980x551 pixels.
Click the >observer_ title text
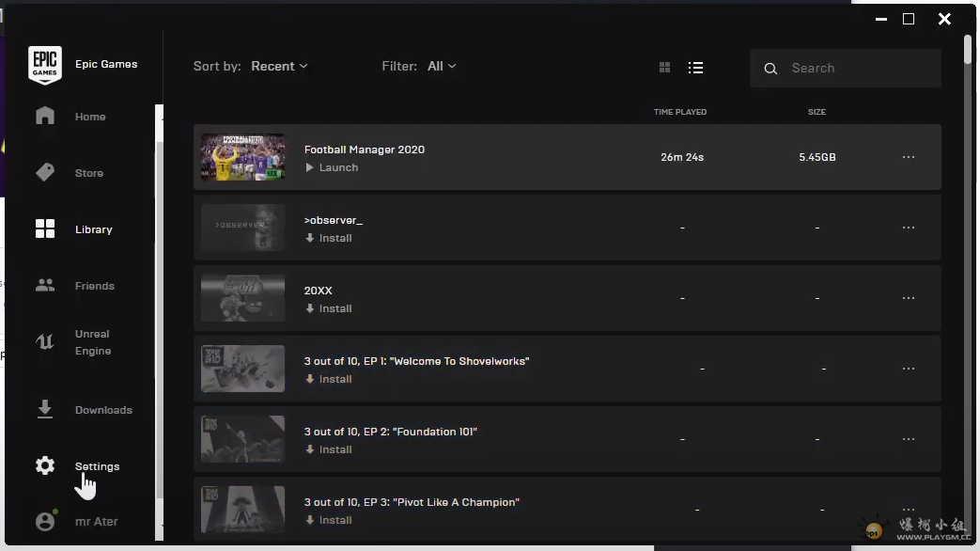click(334, 220)
